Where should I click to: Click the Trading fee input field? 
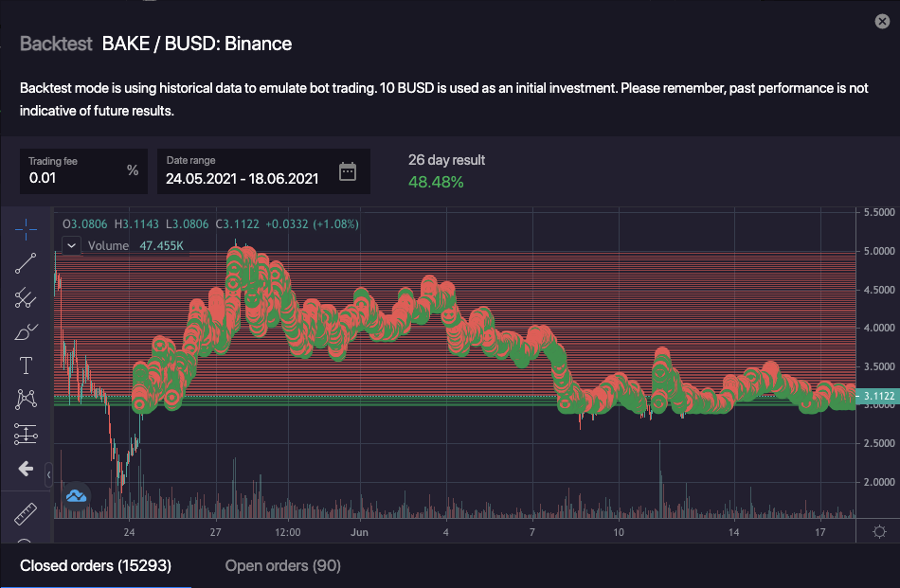click(x=74, y=177)
